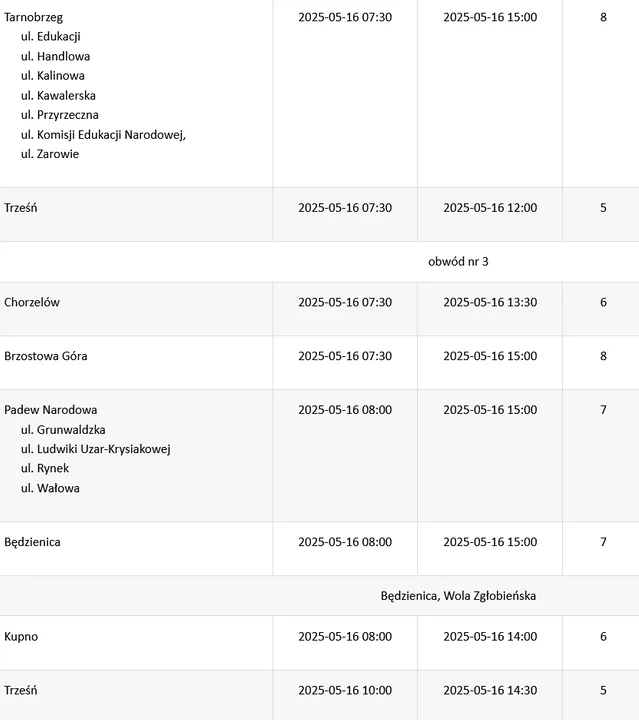Screen dimensions: 639x720
Task: Click the 2025-05-16 13:30 end time
Action: 490,302
